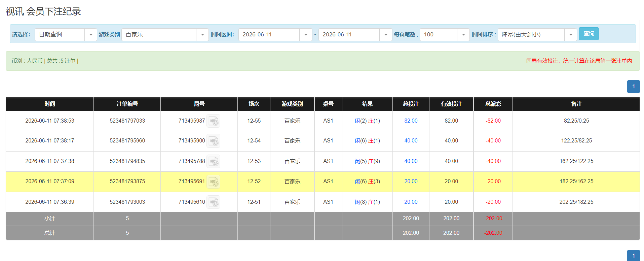Go to page 1 in top pagination

(x=634, y=87)
